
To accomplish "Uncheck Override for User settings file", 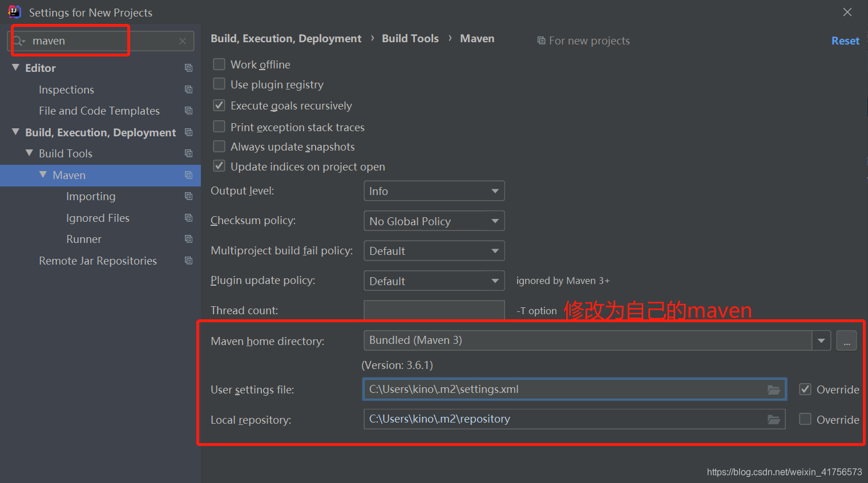I will point(805,389).
